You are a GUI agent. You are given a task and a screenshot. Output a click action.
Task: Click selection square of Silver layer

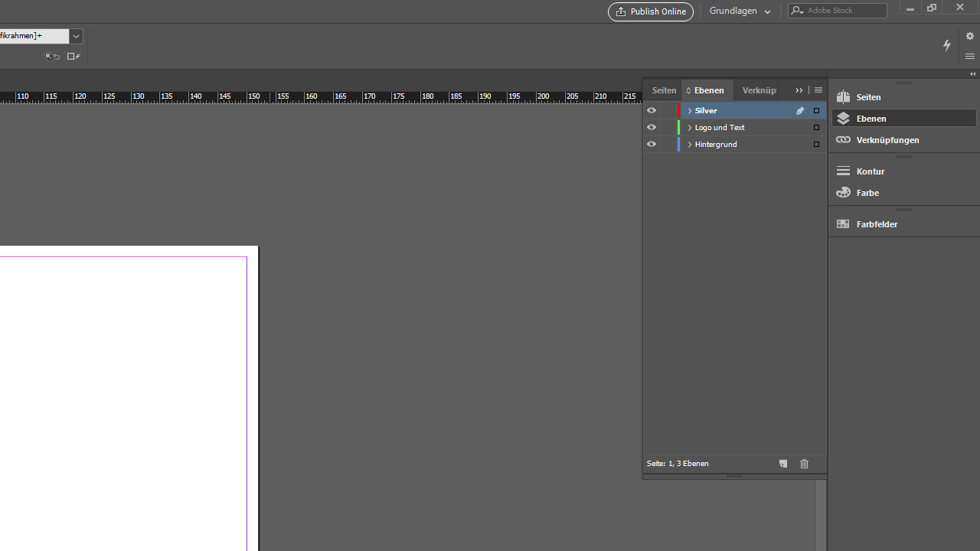(x=816, y=111)
